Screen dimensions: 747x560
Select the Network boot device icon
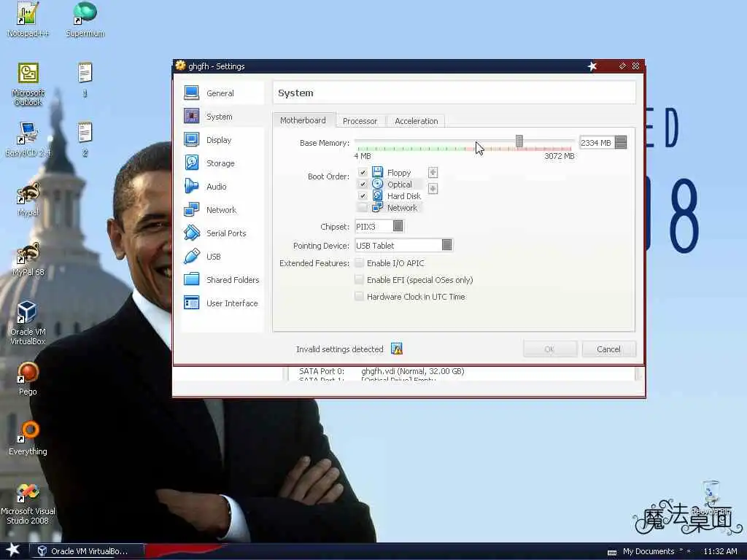[377, 207]
